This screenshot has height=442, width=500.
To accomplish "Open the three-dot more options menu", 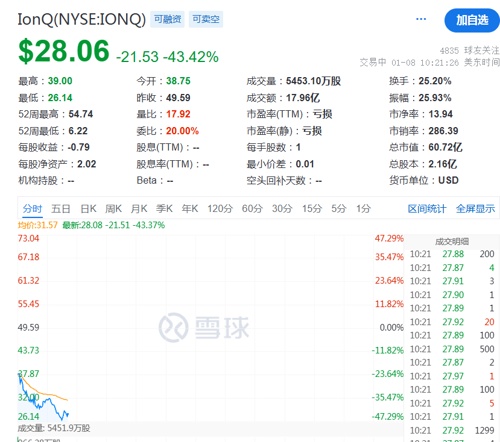I will point(421,19).
